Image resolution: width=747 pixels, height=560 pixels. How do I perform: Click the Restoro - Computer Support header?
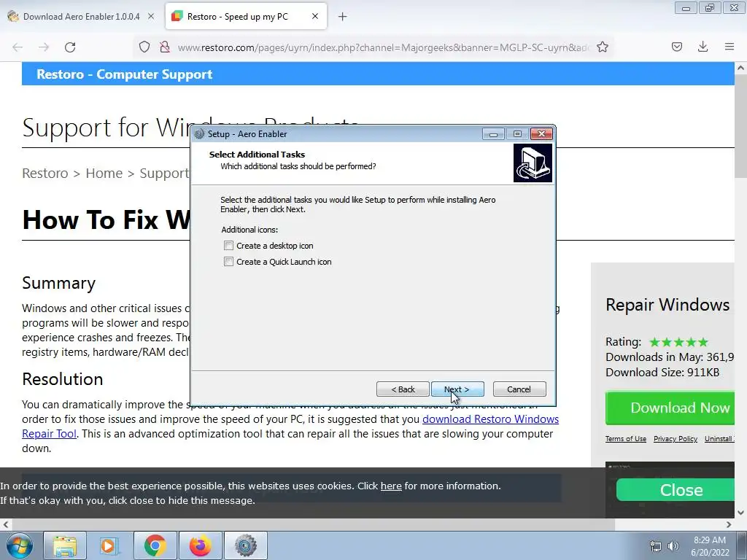pyautogui.click(x=124, y=74)
